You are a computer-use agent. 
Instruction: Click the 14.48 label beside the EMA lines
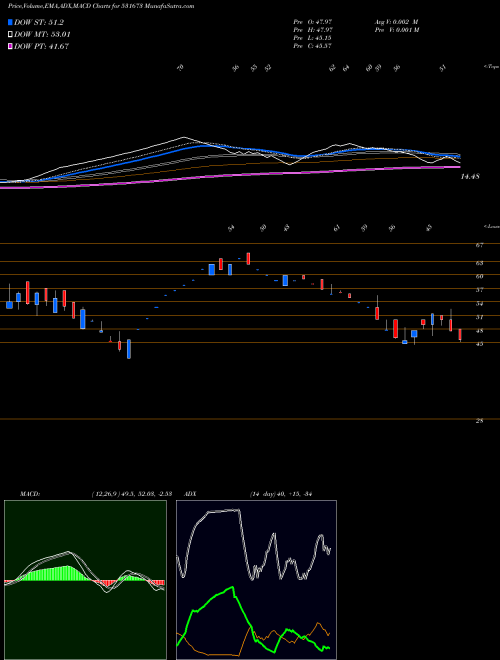[x=470, y=177]
